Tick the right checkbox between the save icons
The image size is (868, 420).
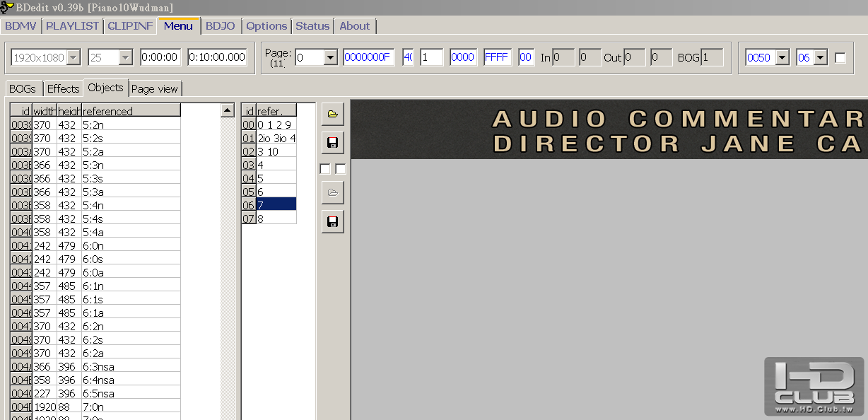point(340,168)
